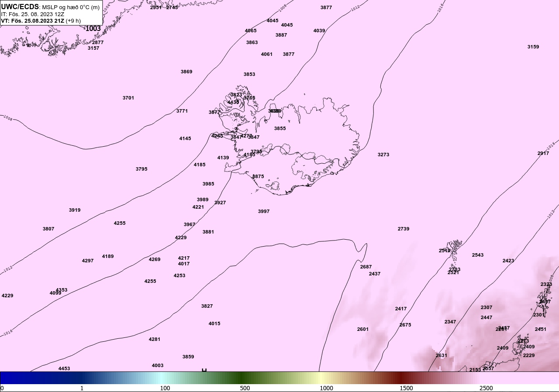
Task: Click the 1500 label on color scale
Action: click(406, 388)
